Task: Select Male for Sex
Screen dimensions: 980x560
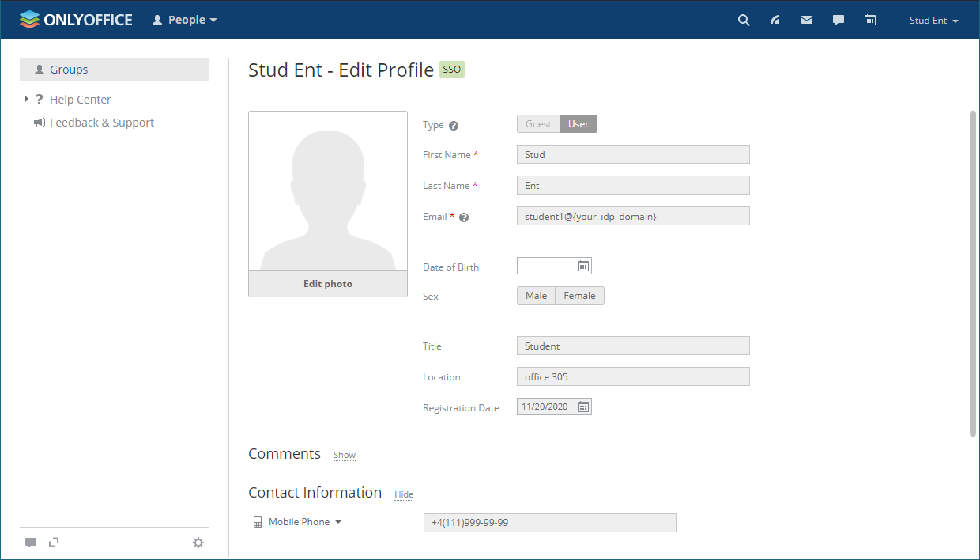Action: point(536,295)
